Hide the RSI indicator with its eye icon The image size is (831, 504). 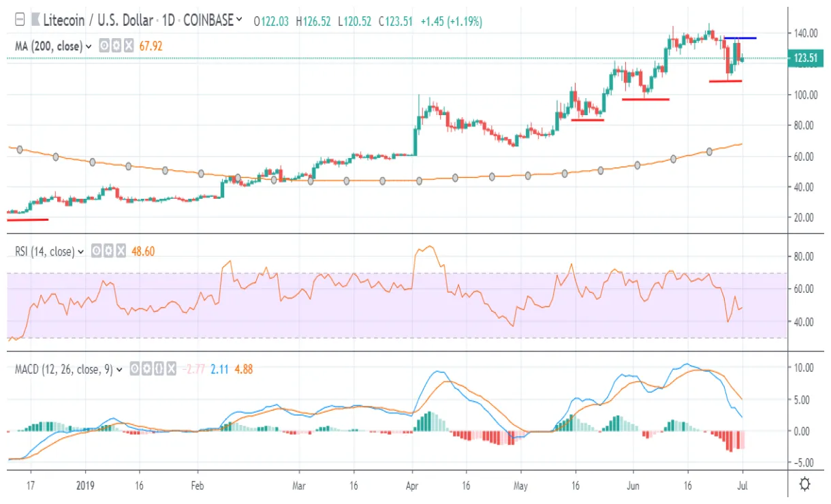pyautogui.click(x=96, y=251)
